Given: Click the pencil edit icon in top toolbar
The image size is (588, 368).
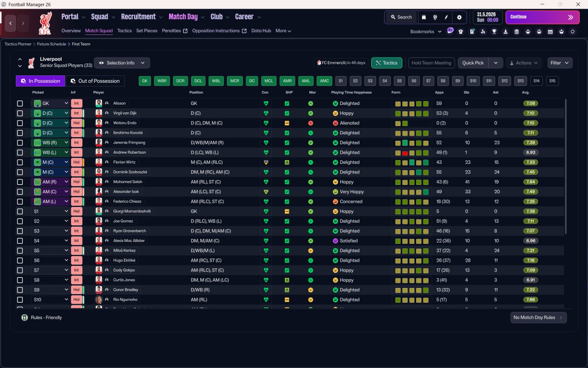Looking at the screenshot, I should pos(446,17).
